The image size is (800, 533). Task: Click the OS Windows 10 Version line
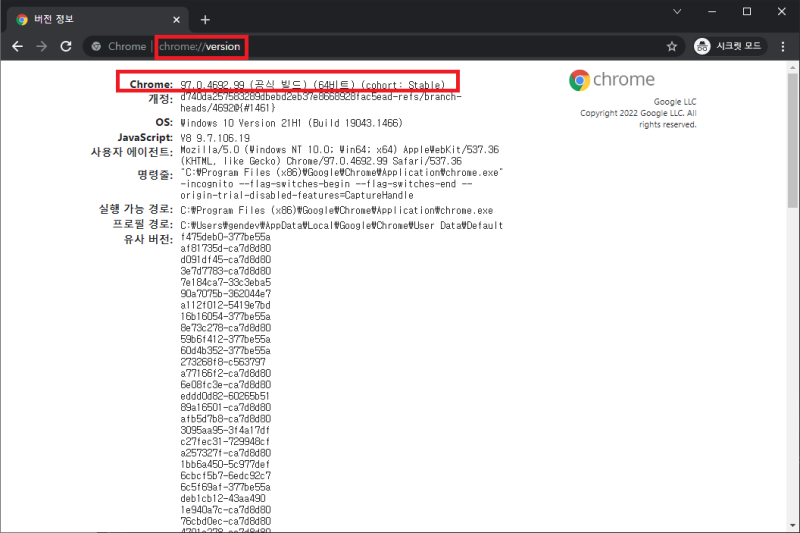pyautogui.click(x=291, y=123)
